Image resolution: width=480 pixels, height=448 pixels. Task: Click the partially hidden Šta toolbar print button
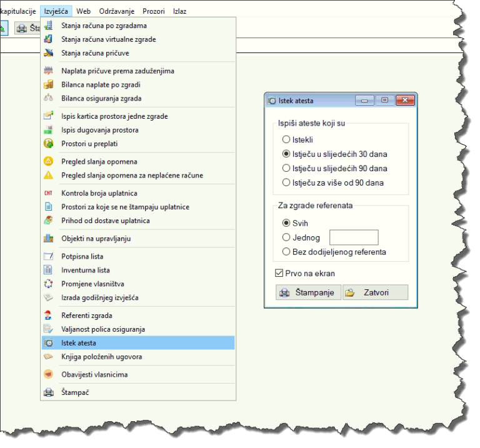pyautogui.click(x=27, y=28)
